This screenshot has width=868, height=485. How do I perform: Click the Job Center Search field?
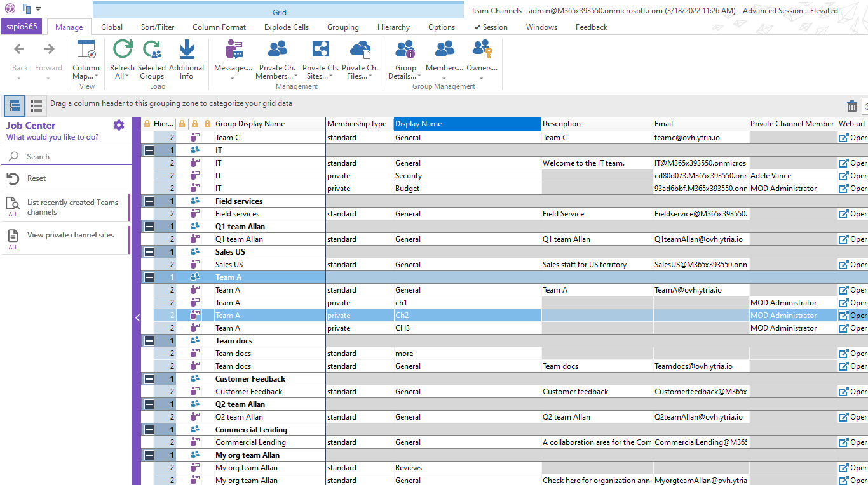click(70, 157)
